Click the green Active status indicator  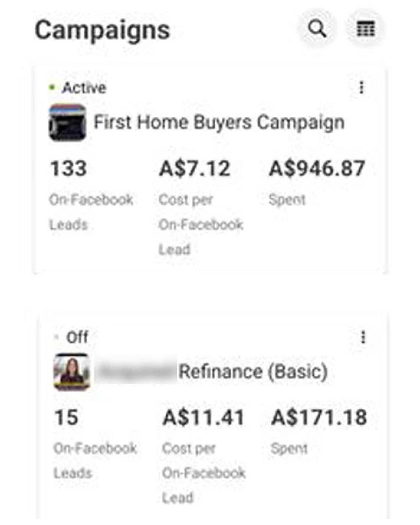tap(52, 87)
